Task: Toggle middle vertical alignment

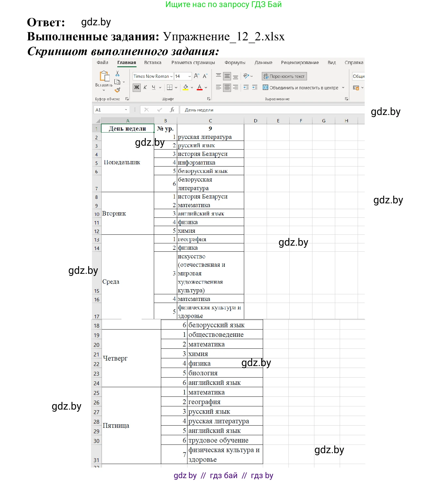Action: click(227, 76)
